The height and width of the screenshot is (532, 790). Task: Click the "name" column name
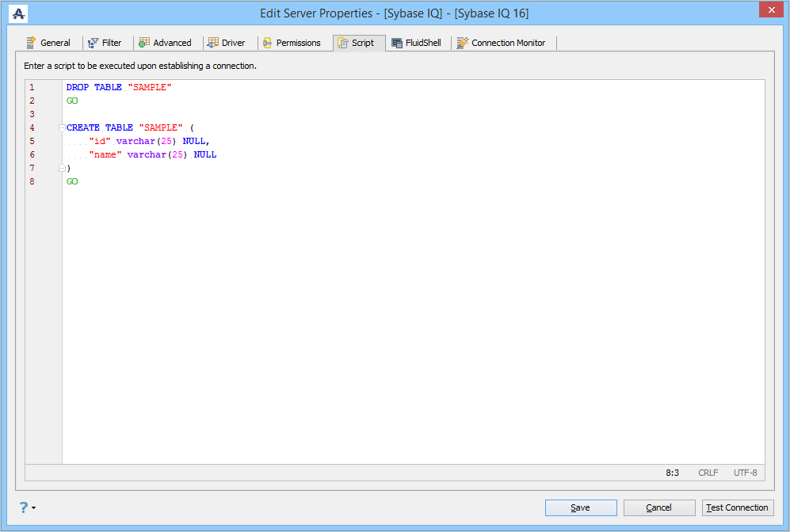105,154
